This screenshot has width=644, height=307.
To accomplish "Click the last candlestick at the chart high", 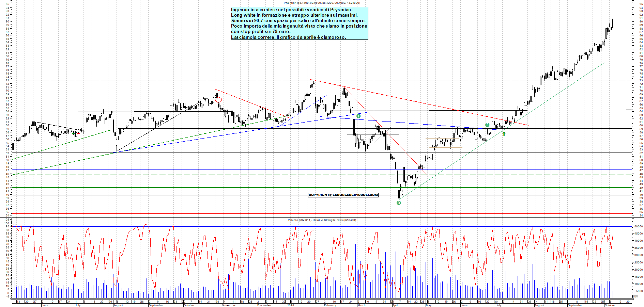I will [613, 23].
